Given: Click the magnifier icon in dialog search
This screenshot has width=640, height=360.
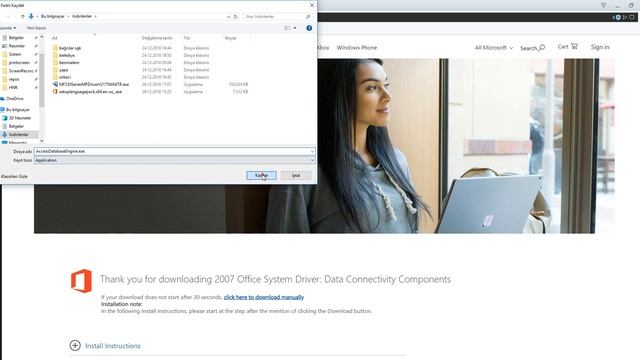Looking at the screenshot, I should coord(308,17).
